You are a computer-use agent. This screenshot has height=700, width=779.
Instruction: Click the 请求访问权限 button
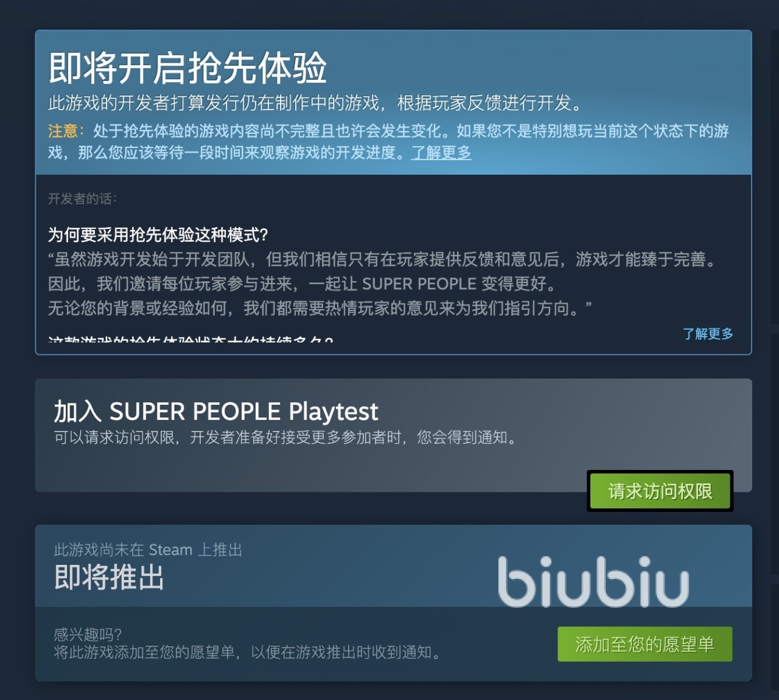tap(660, 491)
